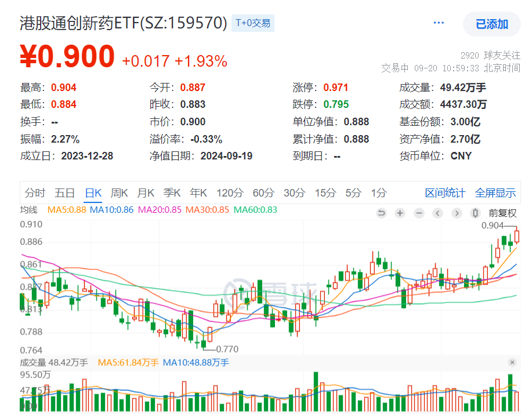Open 全屏显示 fullscreen view
The image size is (532, 414).
click(x=495, y=193)
